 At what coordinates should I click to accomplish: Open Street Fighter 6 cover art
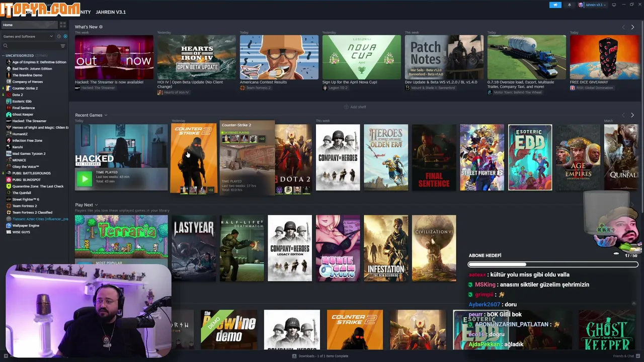tap(482, 157)
